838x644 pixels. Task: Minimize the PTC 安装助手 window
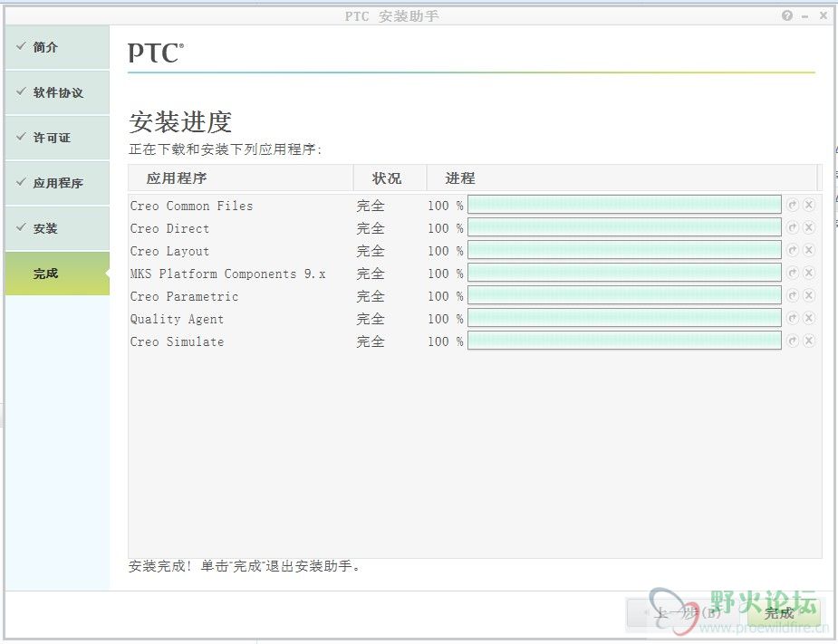pos(804,16)
